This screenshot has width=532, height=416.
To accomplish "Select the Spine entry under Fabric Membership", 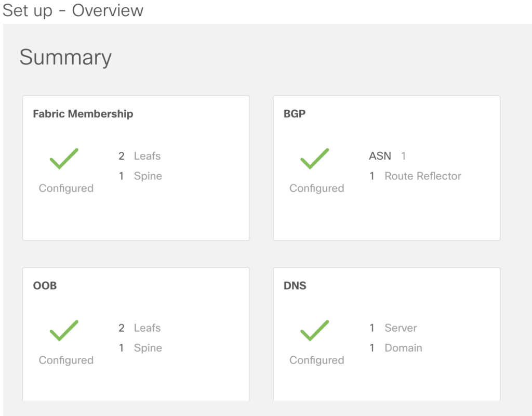I will (148, 176).
